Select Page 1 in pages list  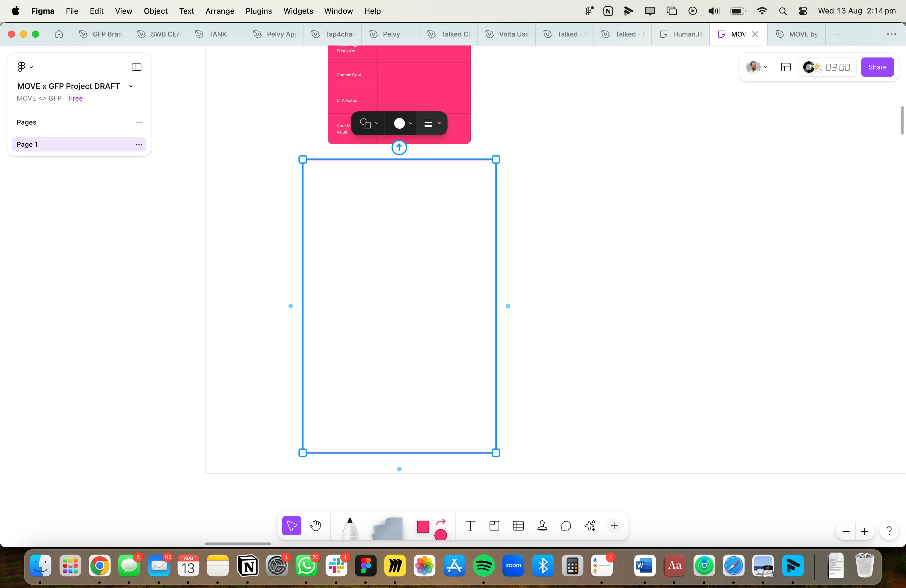(79, 144)
